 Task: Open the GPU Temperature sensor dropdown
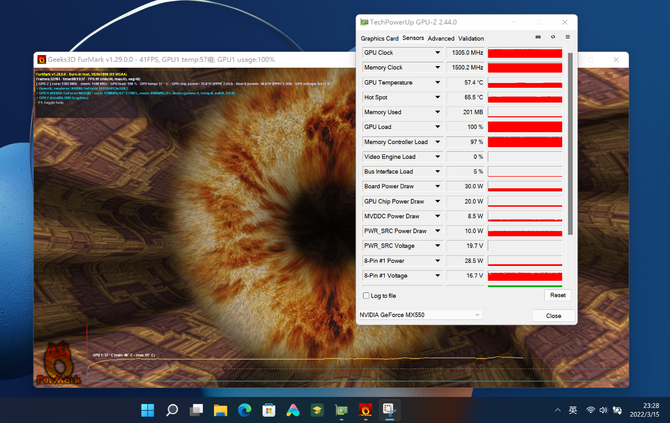pyautogui.click(x=437, y=83)
